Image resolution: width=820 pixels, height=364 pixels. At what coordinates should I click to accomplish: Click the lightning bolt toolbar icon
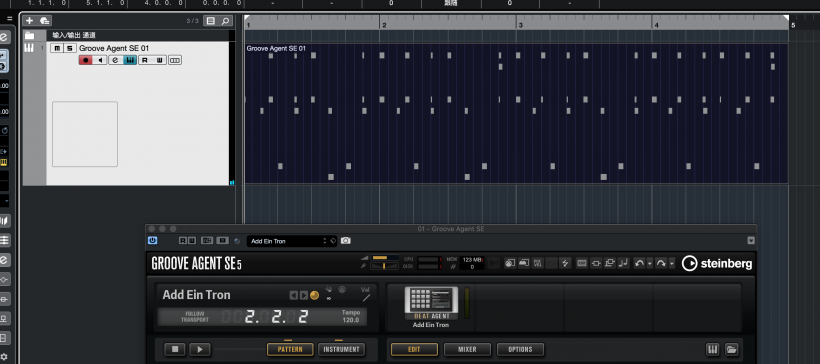point(565,263)
